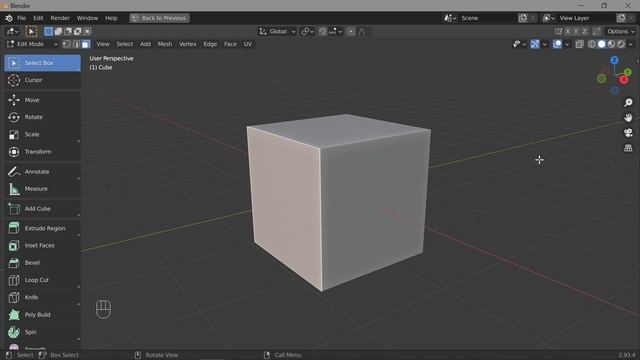This screenshot has height=360, width=640.
Task: Activate the Transform tool
Action: 42,152
